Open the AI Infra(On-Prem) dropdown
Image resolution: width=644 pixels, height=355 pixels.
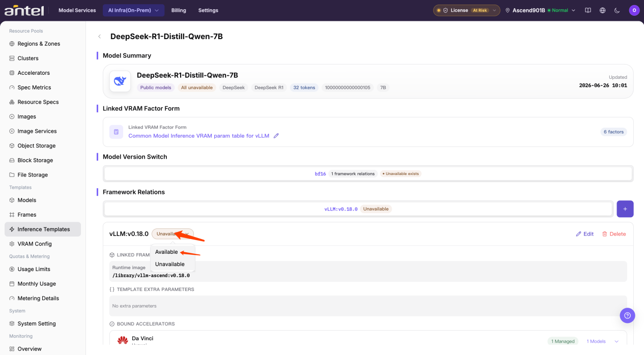pos(133,10)
